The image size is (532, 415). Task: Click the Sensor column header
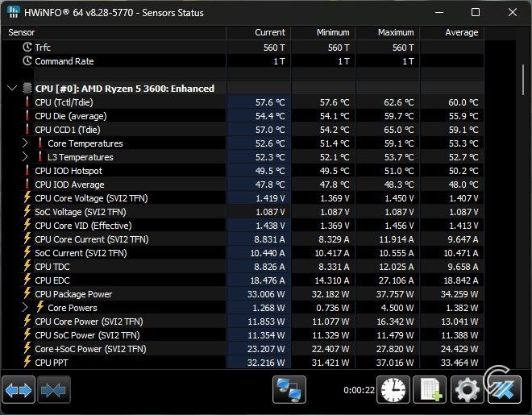click(x=114, y=32)
